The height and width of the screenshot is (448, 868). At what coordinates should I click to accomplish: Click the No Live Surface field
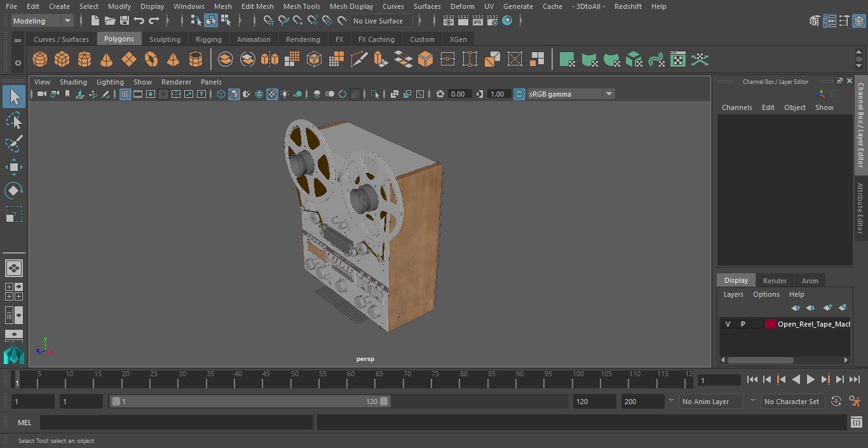point(381,21)
